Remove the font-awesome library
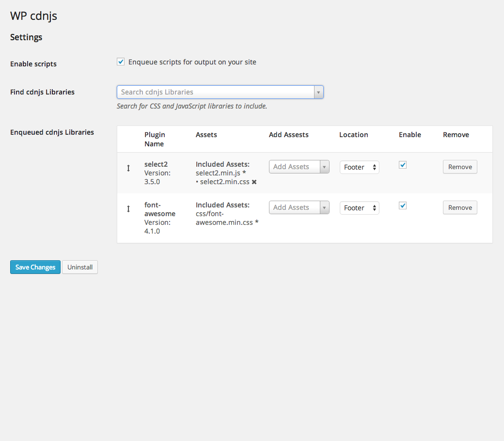Image resolution: width=504 pixels, height=441 pixels. (460, 207)
